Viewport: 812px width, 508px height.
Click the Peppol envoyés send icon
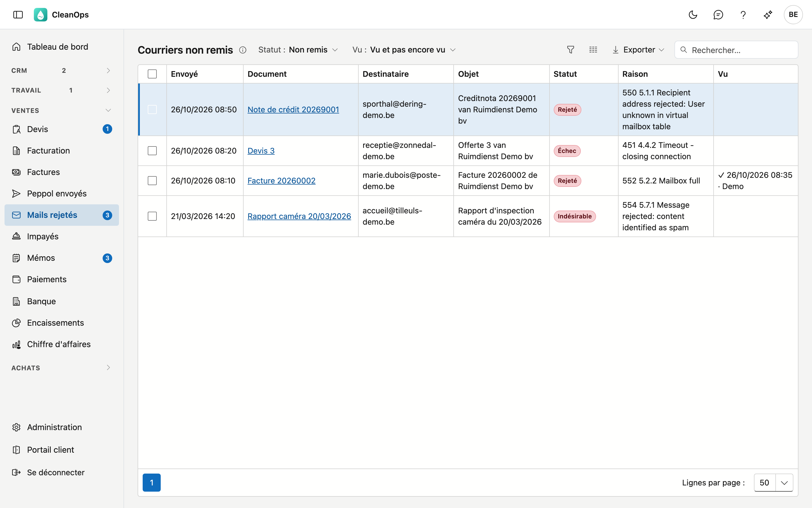click(x=16, y=194)
